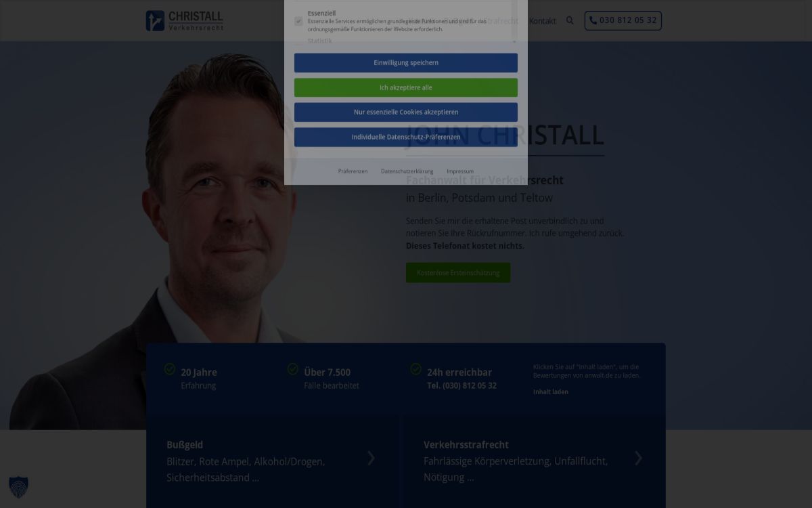Open the fingerprint privacy shield icon
The width and height of the screenshot is (812, 508).
click(x=18, y=487)
